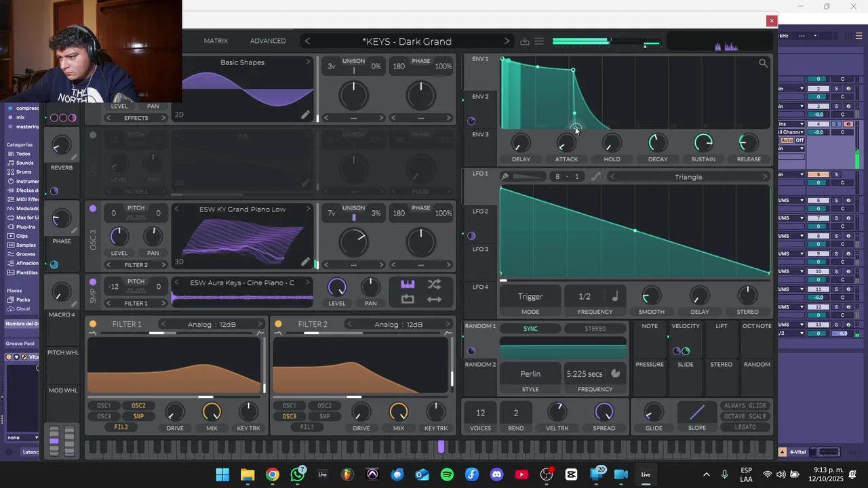The width and height of the screenshot is (868, 488).
Task: Select next Filter 1 model after Analog 12dB
Action: pyautogui.click(x=260, y=325)
